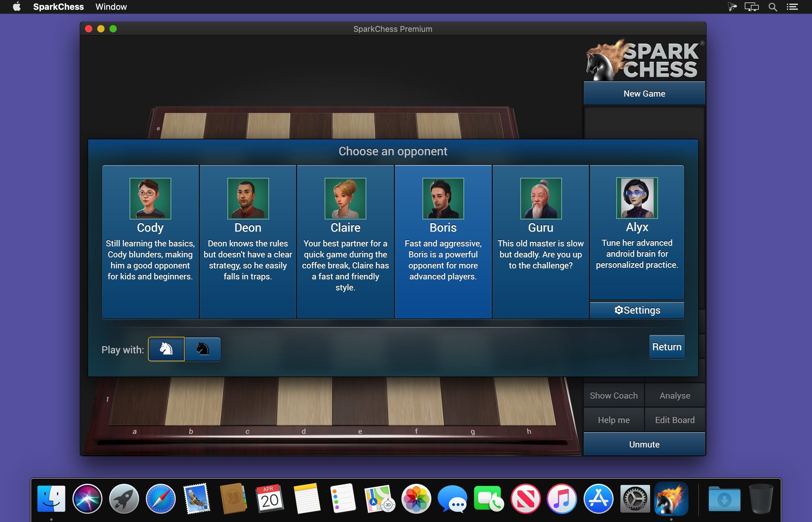Click New Game button
Screen dimensions: 812x522
pos(644,94)
